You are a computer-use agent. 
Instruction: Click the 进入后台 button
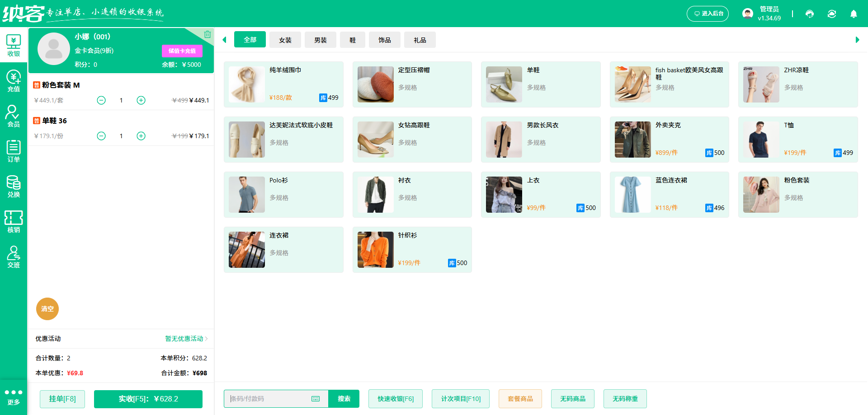(x=708, y=14)
